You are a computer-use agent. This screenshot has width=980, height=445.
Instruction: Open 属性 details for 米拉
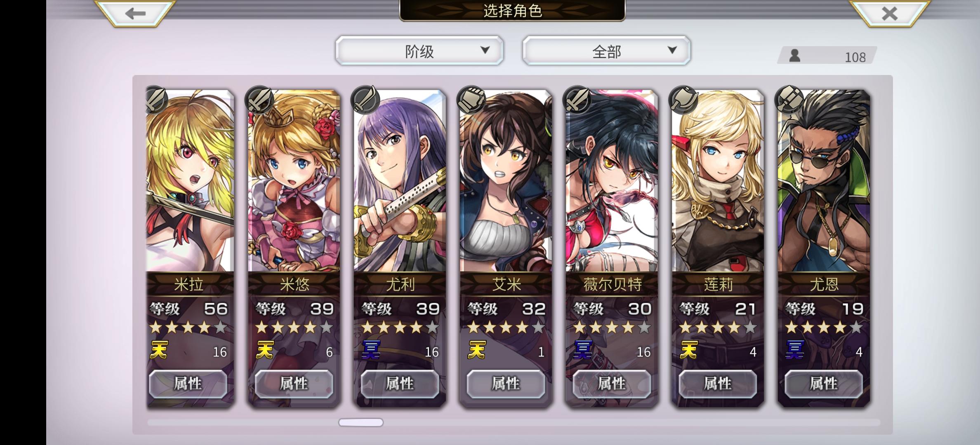(188, 384)
